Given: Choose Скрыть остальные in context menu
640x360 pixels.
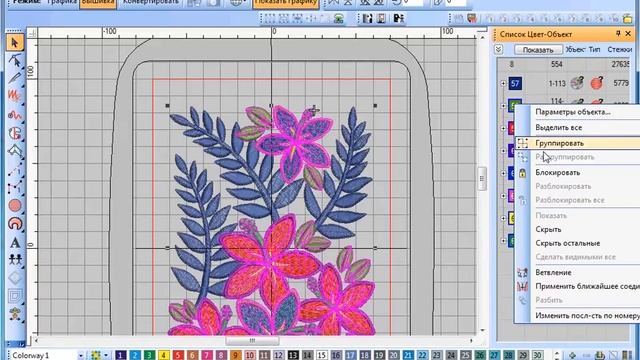Looking at the screenshot, I should [x=568, y=243].
